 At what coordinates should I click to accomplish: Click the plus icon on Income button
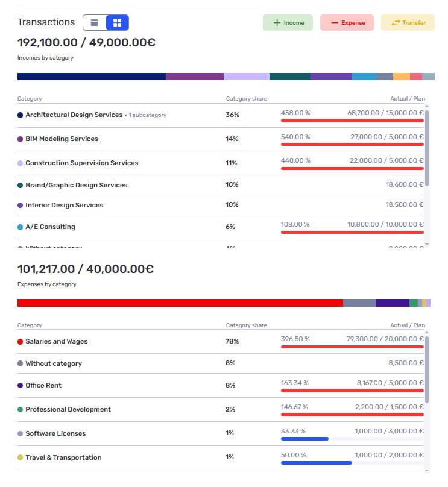(277, 23)
